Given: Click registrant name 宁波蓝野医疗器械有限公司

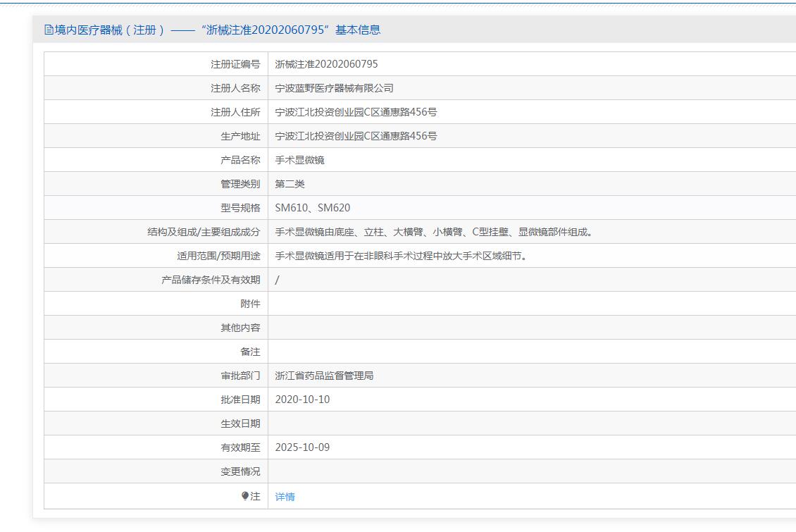Looking at the screenshot, I should [334, 88].
